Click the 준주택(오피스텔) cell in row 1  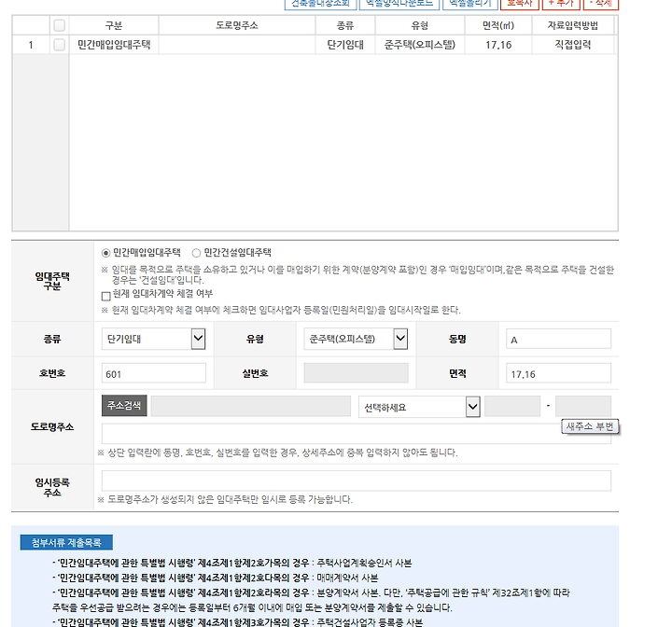pyautogui.click(x=420, y=45)
